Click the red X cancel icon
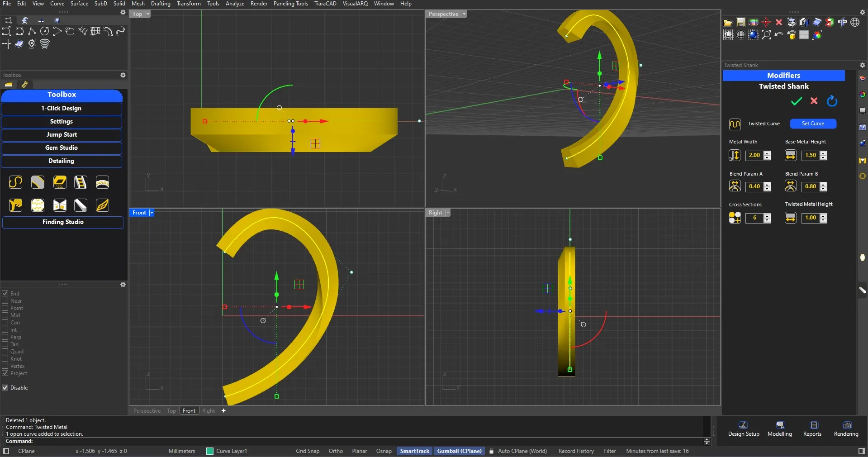The width and height of the screenshot is (868, 457). point(814,101)
